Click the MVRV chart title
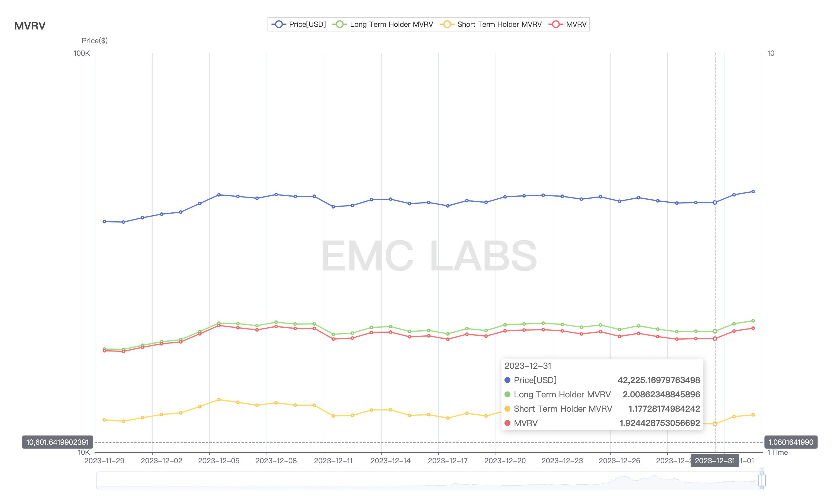This screenshot has width=839, height=504. coord(30,26)
